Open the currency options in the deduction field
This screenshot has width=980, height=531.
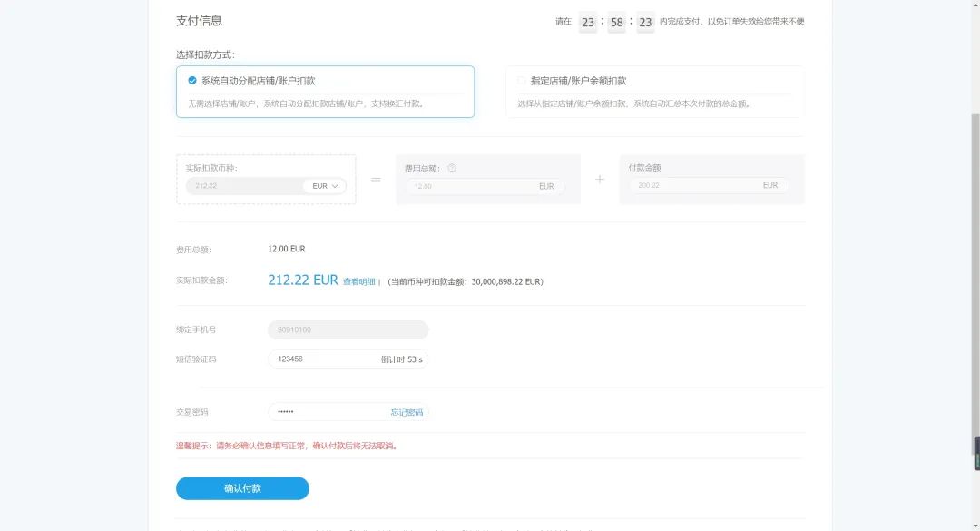pos(327,185)
